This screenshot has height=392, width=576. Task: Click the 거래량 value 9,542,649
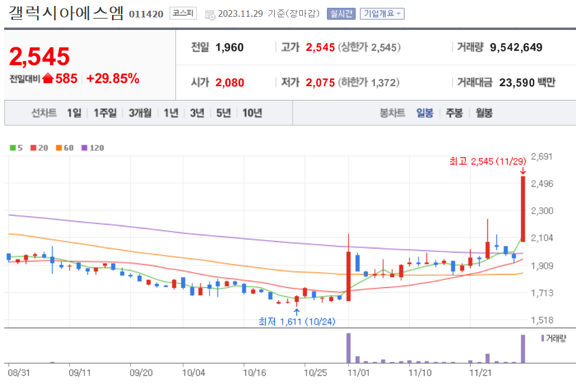516,47
